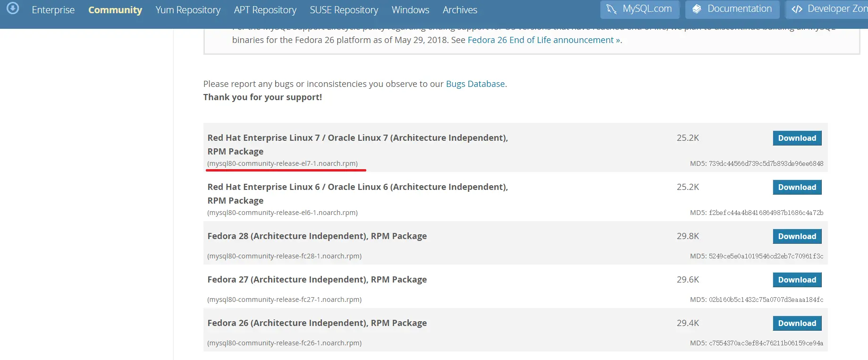Screen dimensions: 868x360
Task: Open the Archives tab
Action: click(x=460, y=10)
